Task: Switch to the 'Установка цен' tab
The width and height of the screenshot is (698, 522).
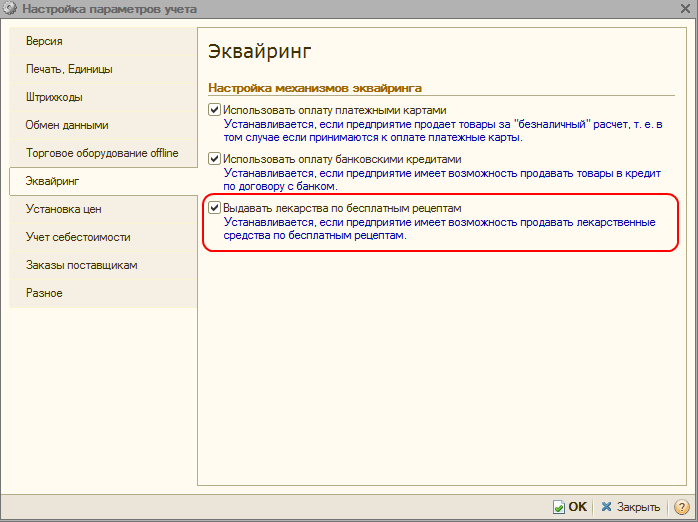Action: click(x=64, y=209)
